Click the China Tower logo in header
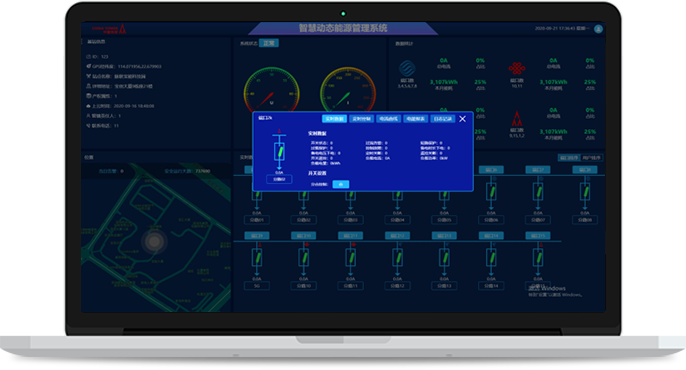Image resolution: width=686 pixels, height=370 pixels. (x=109, y=29)
